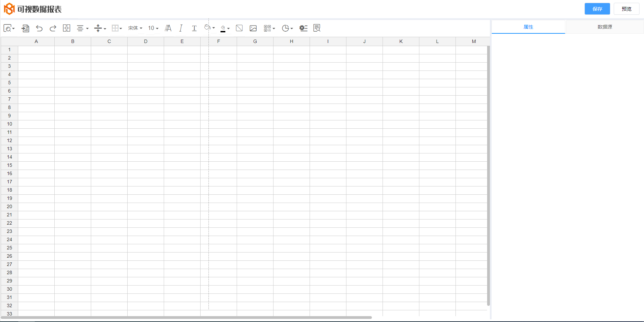Select column E header
This screenshot has height=322, width=644.
click(182, 41)
